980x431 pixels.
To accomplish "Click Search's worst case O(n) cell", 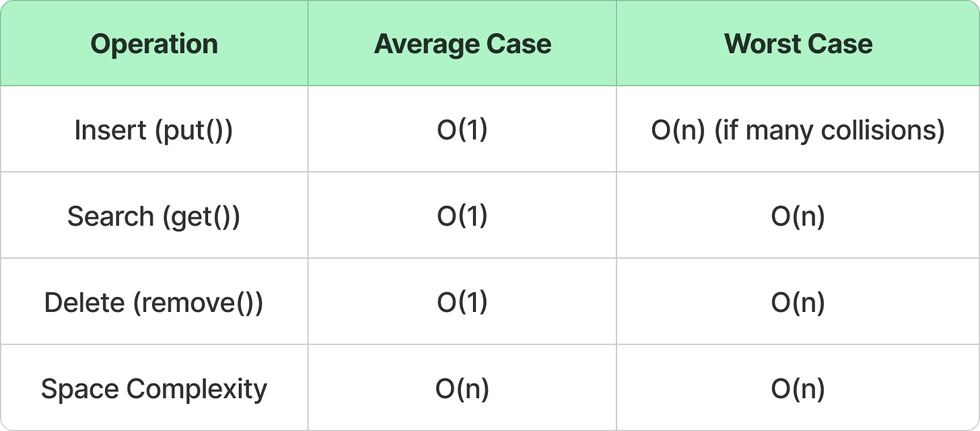I will (x=798, y=216).
